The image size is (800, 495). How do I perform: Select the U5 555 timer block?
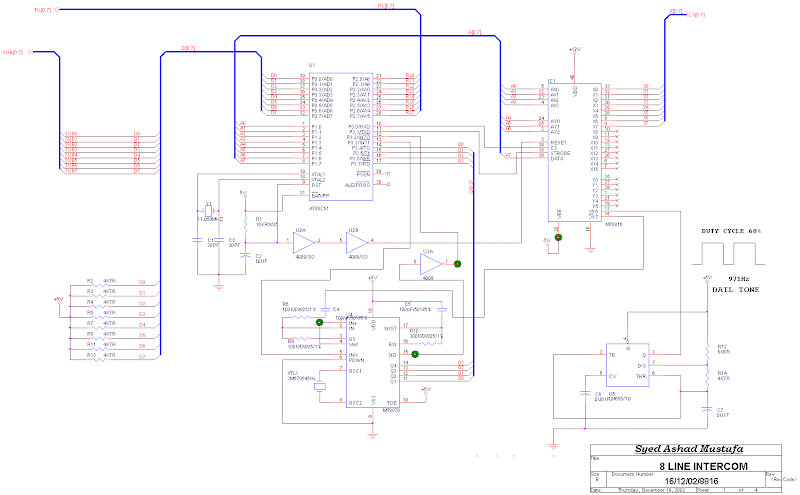click(628, 365)
